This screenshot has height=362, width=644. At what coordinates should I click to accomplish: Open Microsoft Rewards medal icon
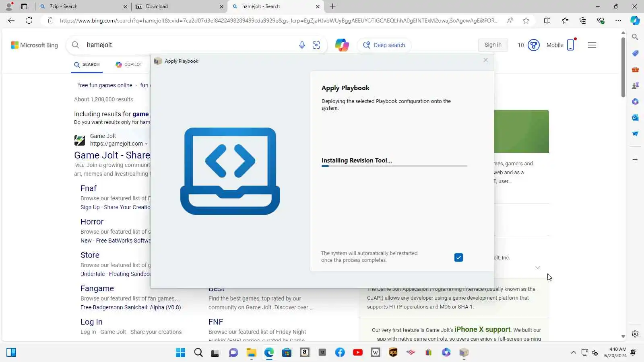(x=534, y=45)
